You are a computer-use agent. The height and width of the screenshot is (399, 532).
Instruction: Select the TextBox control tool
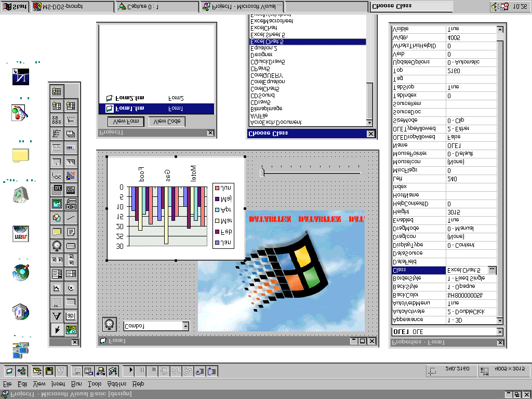(x=71, y=315)
